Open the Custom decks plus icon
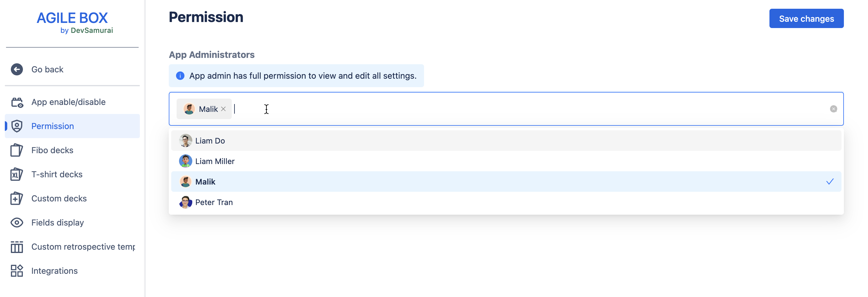This screenshot has height=297, width=868. pyautogui.click(x=17, y=199)
